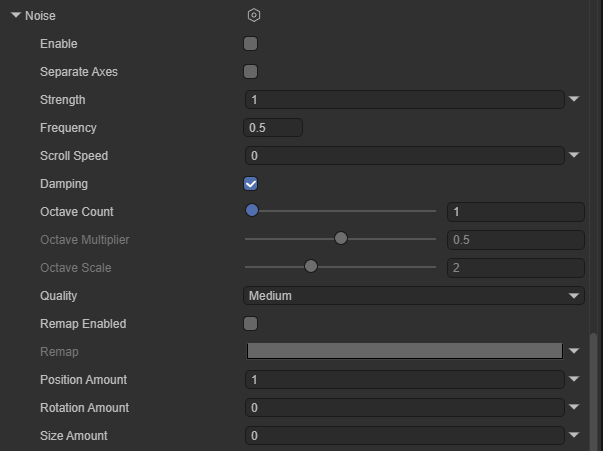Screen dimensions: 603x451
Task: Open Rotation Amount mode dropdown arrow
Action: click(x=574, y=408)
